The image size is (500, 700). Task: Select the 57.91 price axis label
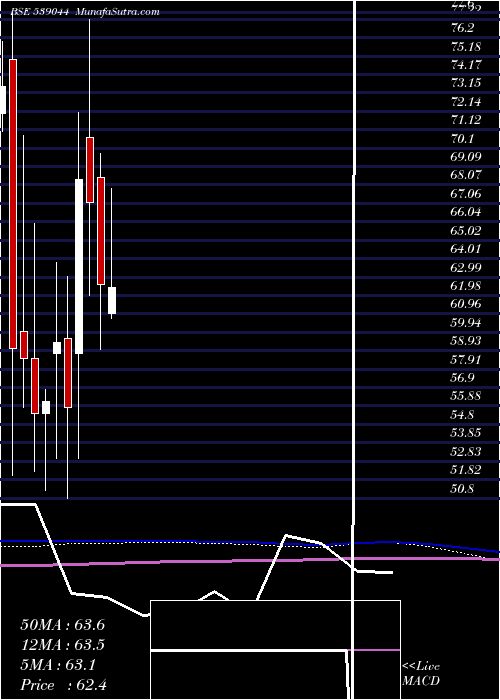click(467, 359)
